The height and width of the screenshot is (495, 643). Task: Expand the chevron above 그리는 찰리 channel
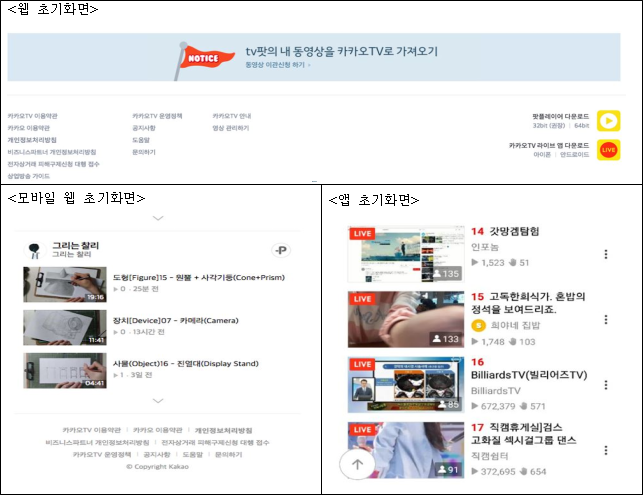[158, 218]
